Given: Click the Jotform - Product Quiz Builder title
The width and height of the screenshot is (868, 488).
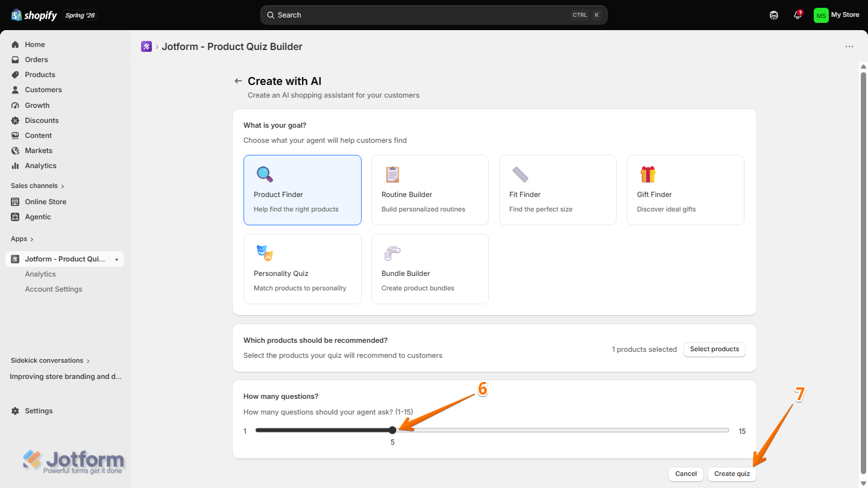Looking at the screenshot, I should pyautogui.click(x=232, y=46).
